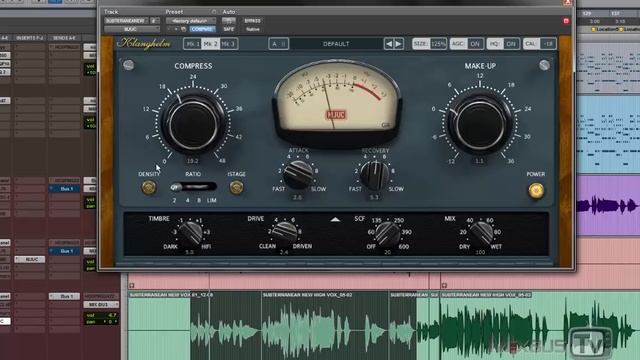Image resolution: width=640 pixels, height=360 pixels.
Task: Click the Density button
Action: click(x=149, y=187)
